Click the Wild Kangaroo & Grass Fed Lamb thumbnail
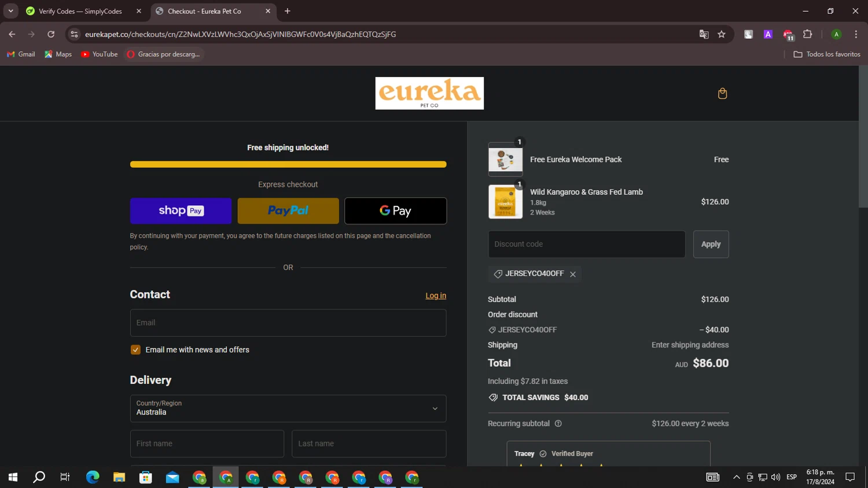868x488 pixels. (505, 202)
